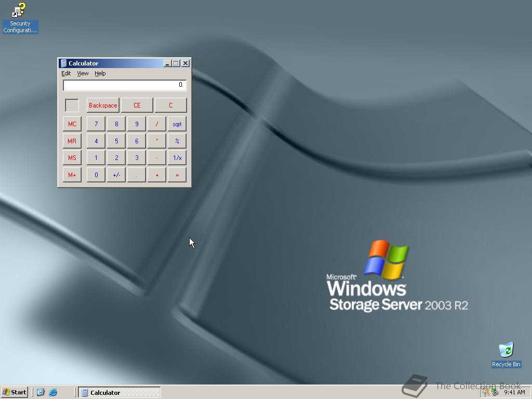Open the Start menu
The height and width of the screenshot is (399, 532).
click(x=14, y=392)
